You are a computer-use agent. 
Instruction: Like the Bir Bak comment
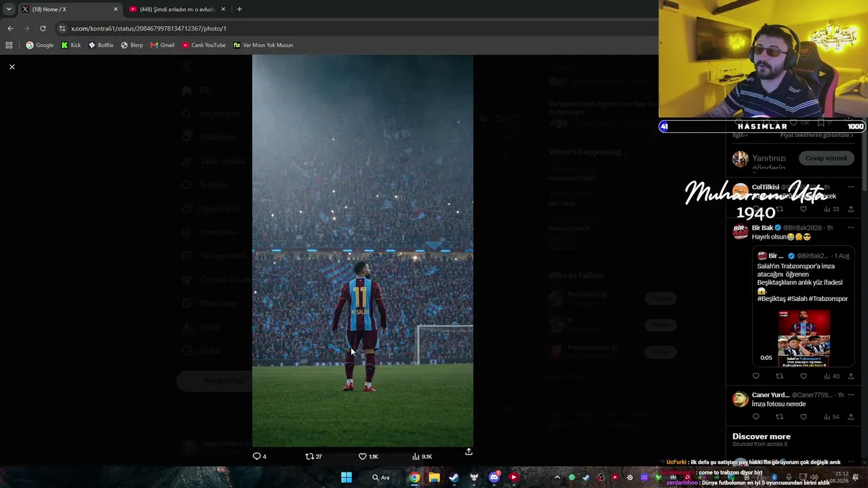coord(804,376)
